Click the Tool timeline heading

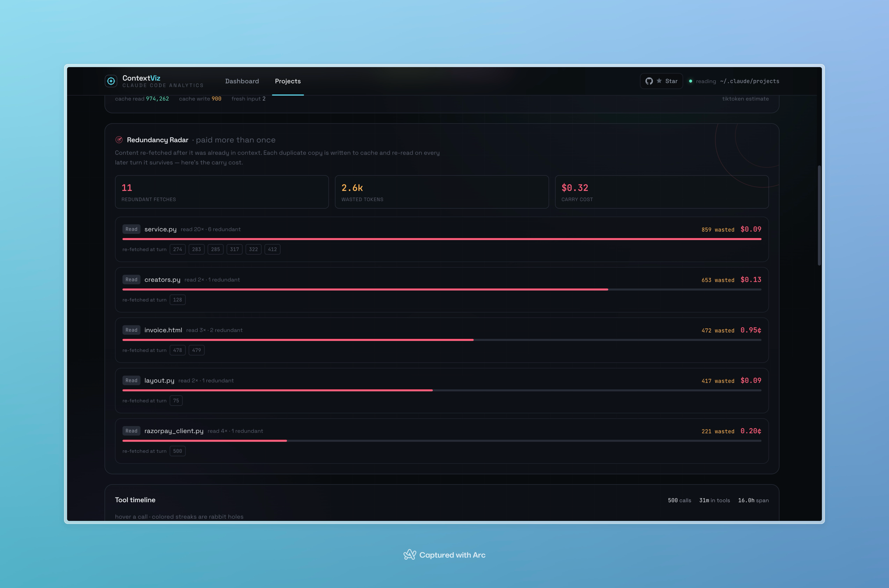click(x=135, y=500)
